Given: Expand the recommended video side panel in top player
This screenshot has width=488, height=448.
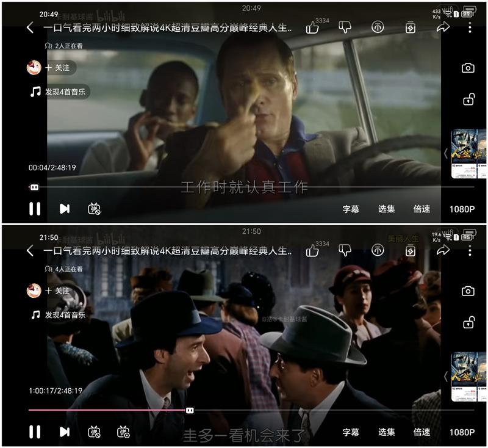Looking at the screenshot, I should pyautogui.click(x=445, y=153).
